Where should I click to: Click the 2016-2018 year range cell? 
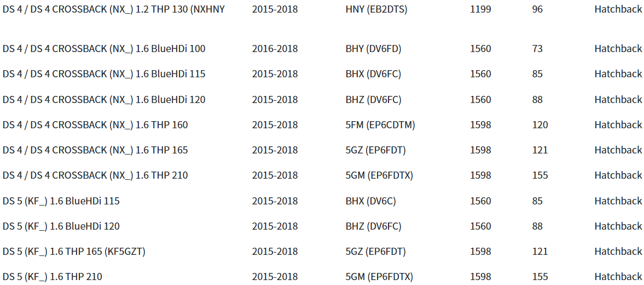point(275,49)
